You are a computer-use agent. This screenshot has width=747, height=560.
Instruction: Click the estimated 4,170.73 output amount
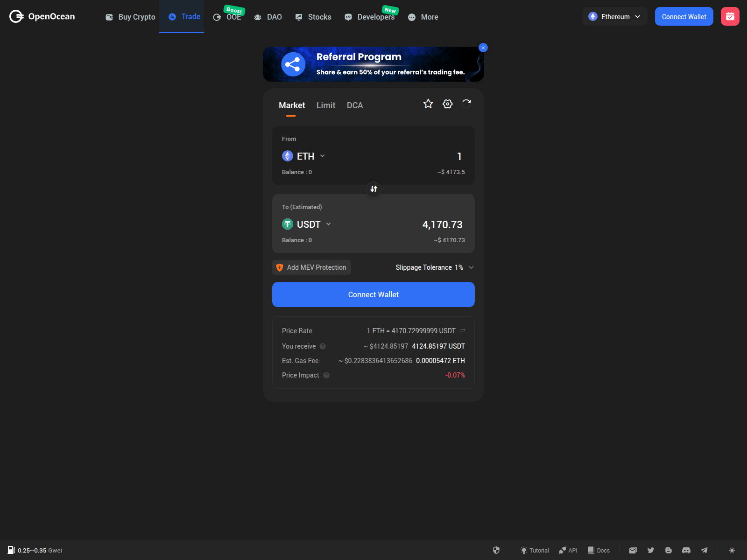[442, 224]
